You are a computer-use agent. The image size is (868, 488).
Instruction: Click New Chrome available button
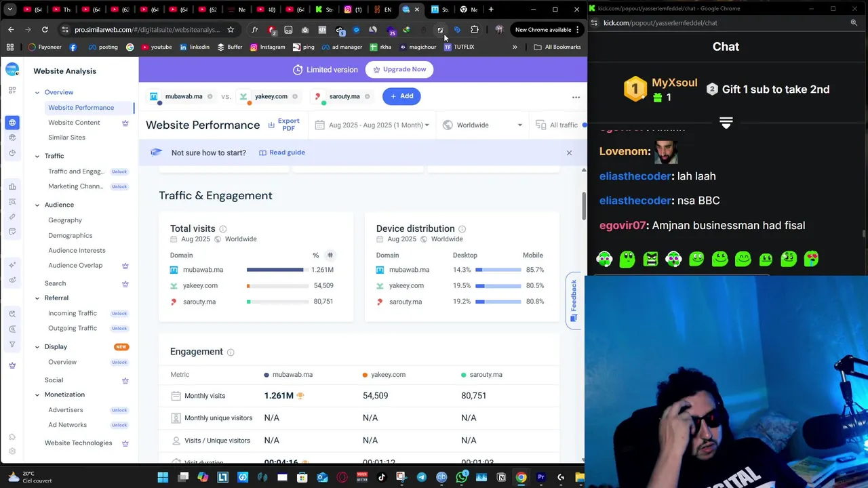[x=547, y=30]
